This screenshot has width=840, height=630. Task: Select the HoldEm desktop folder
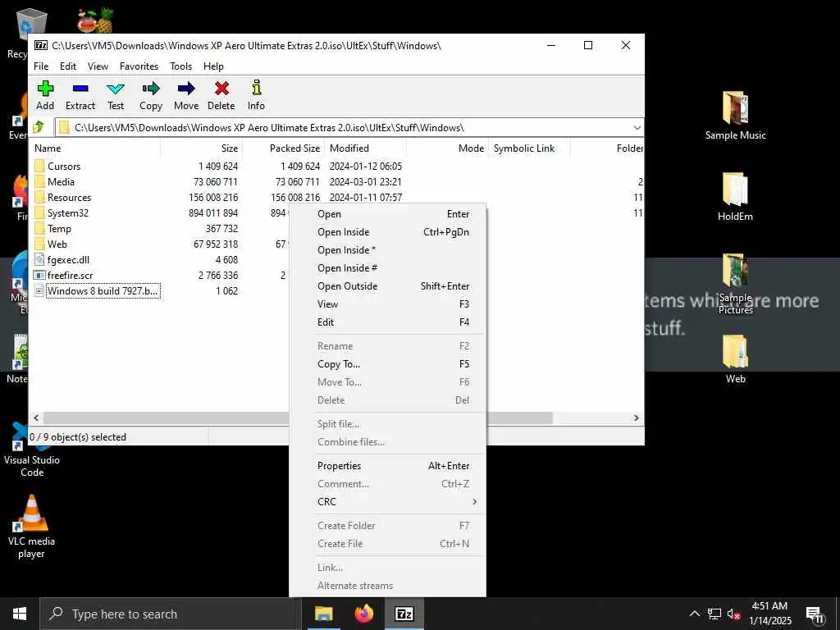click(x=735, y=197)
